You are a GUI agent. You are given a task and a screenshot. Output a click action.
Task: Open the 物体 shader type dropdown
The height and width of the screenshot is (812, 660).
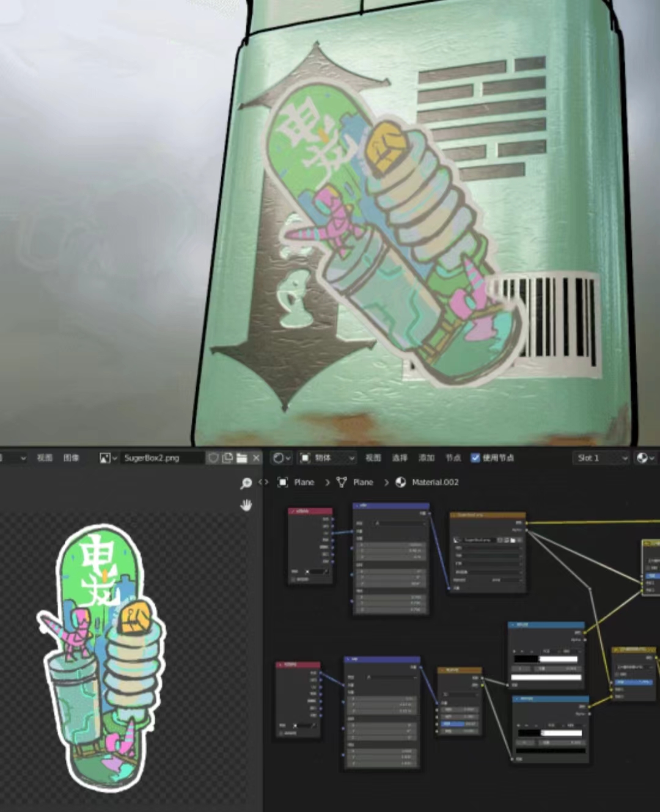(327, 458)
